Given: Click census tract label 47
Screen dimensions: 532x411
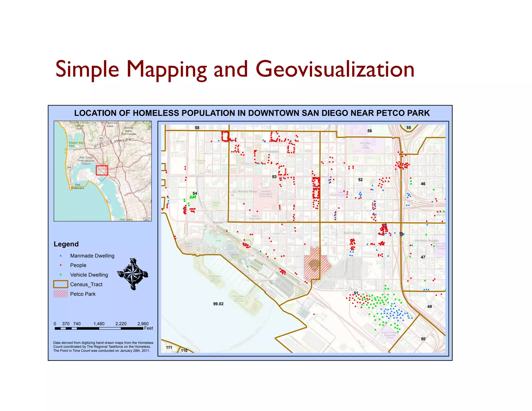Looking at the screenshot, I should click(x=423, y=257).
